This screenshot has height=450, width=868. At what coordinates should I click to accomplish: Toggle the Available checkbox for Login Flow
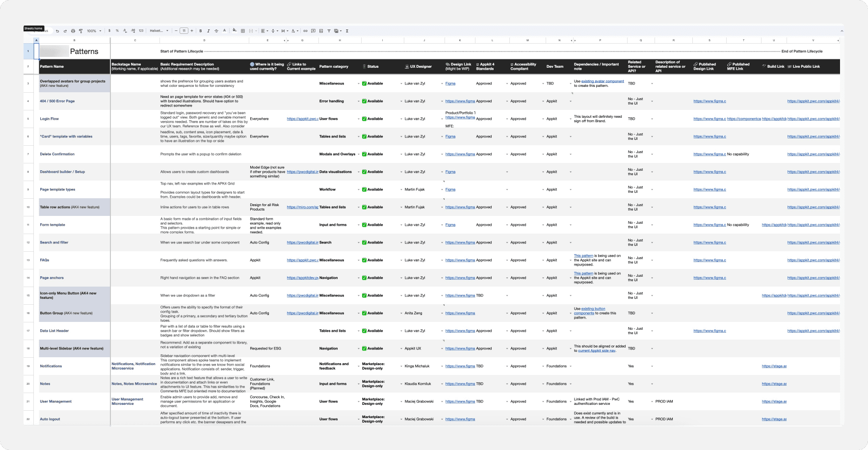365,119
